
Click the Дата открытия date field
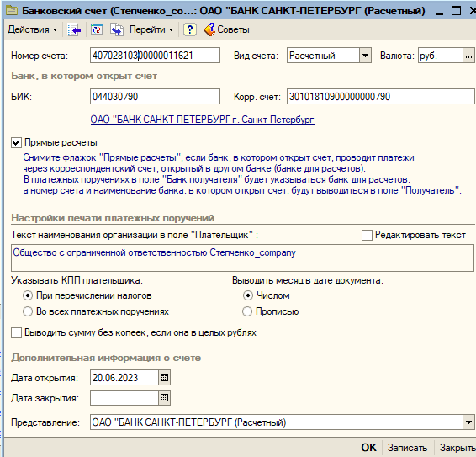coord(124,378)
